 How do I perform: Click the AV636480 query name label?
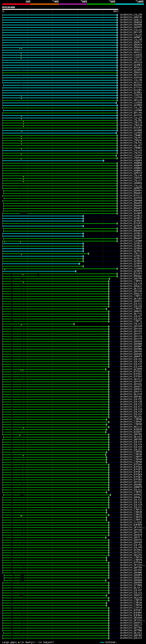pyautogui.click(x=8, y=8)
